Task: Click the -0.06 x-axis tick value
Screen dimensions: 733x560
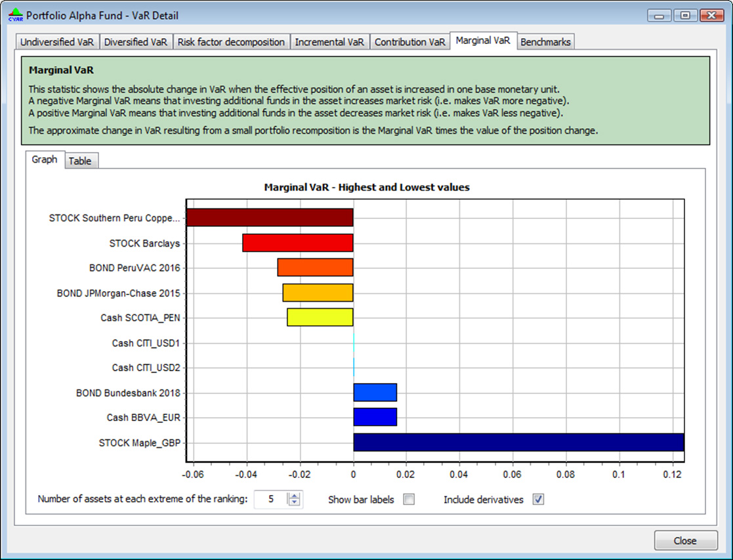Action: (x=192, y=475)
